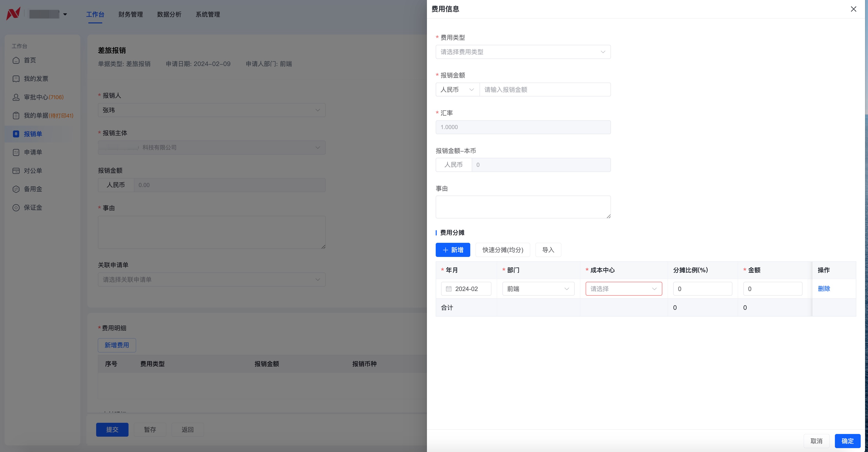Image resolution: width=868 pixels, height=452 pixels.
Task: Click the 报销币种 column header
Action: (x=364, y=364)
